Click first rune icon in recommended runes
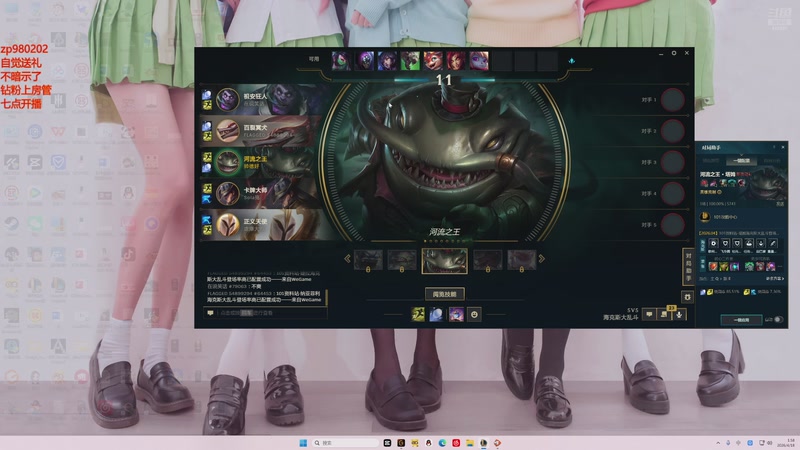The height and width of the screenshot is (450, 800). pyautogui.click(x=713, y=243)
